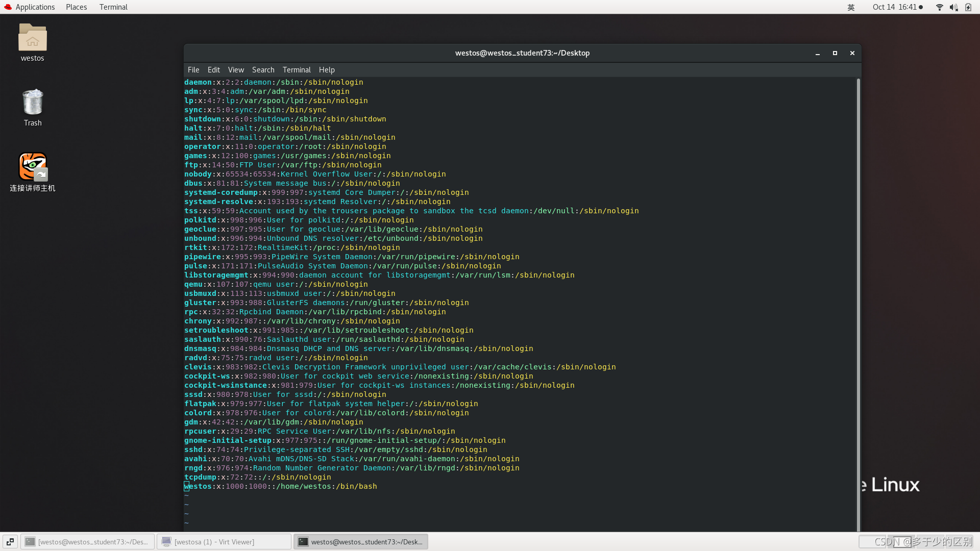Switch to first westos terminal taskbar button
This screenshot has width=980, height=551.
pos(87,542)
